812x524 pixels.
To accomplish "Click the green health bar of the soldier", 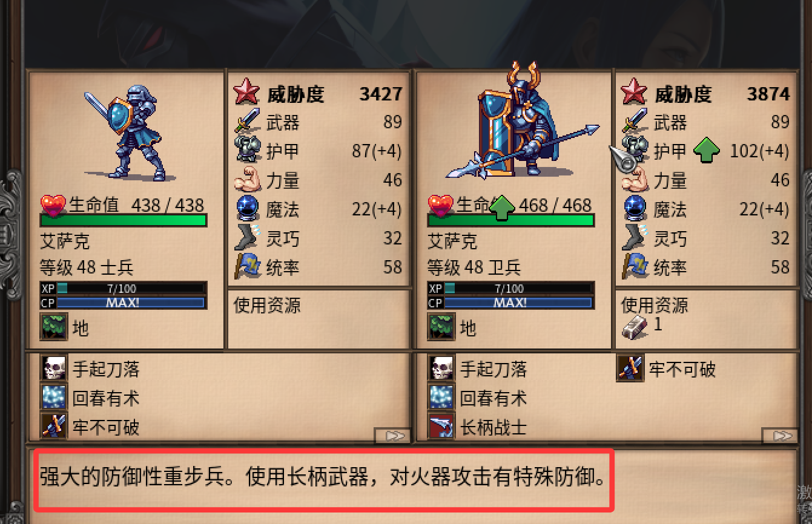I will (124, 220).
